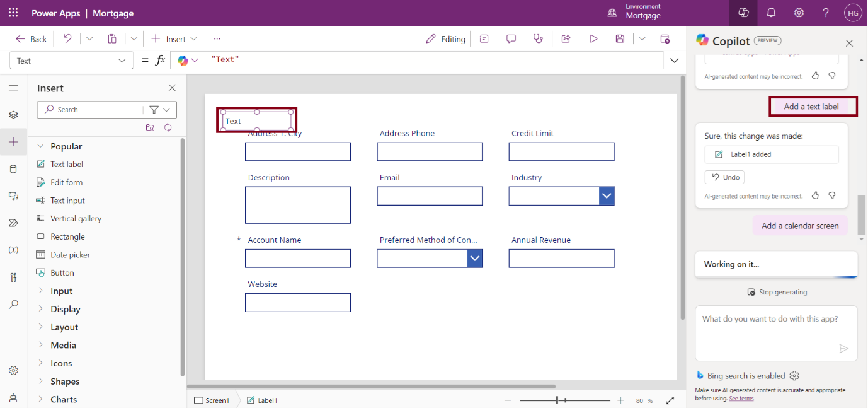
Task: Select the Screen1 breadcrumb item
Action: click(212, 400)
